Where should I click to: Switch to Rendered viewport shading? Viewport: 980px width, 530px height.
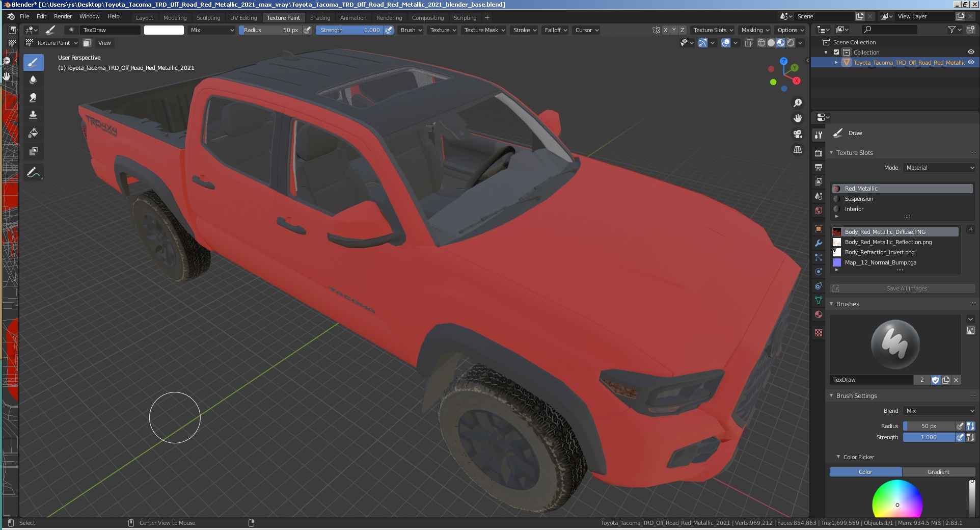791,43
